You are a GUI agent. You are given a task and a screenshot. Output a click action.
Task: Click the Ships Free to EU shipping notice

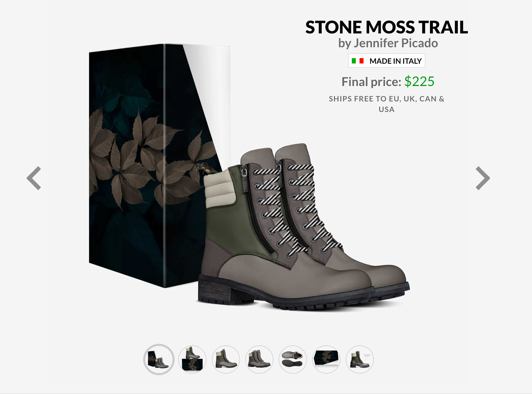click(387, 104)
